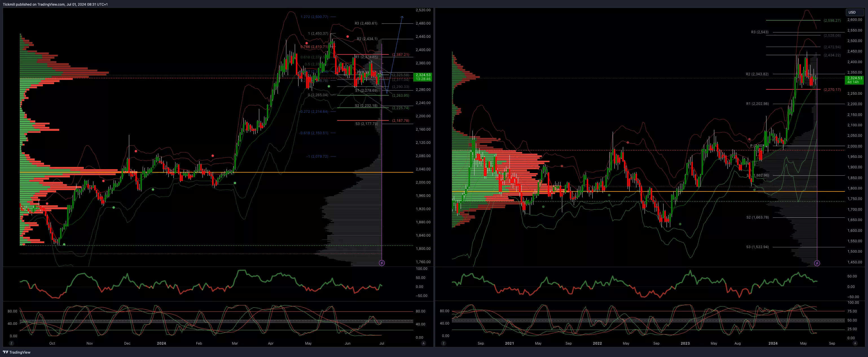The image size is (868, 357).
Task: Click the 'Tickmill published on TradingView.com' header text
Action: [x=55, y=5]
